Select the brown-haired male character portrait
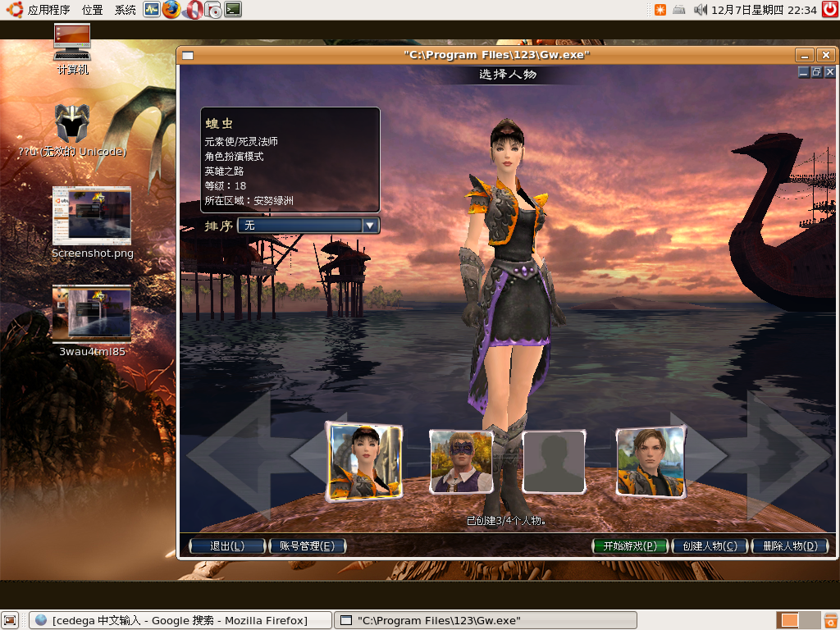Screen dimensions: 840x630 point(651,462)
